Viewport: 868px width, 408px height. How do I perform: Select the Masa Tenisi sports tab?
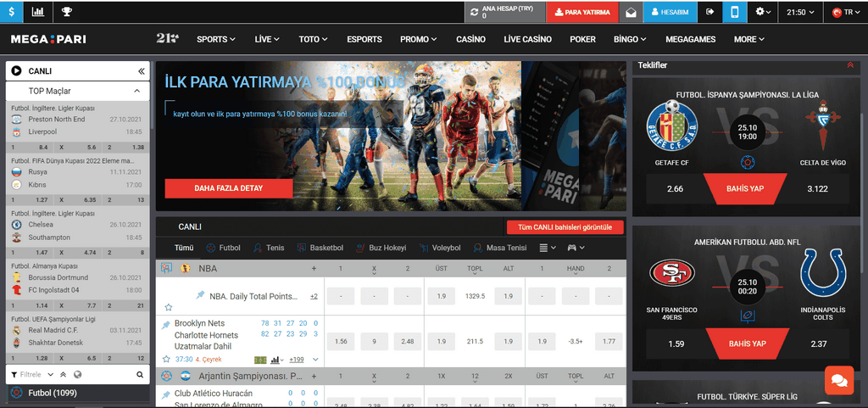pyautogui.click(x=500, y=248)
